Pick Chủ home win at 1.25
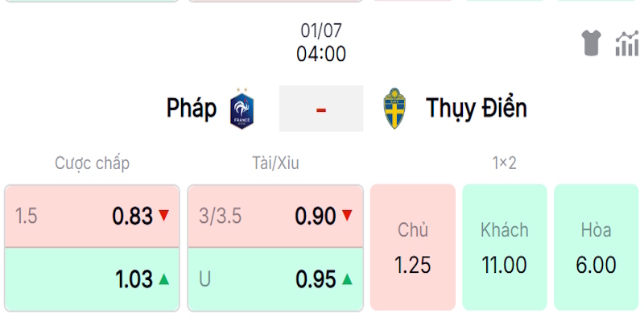 [413, 247]
